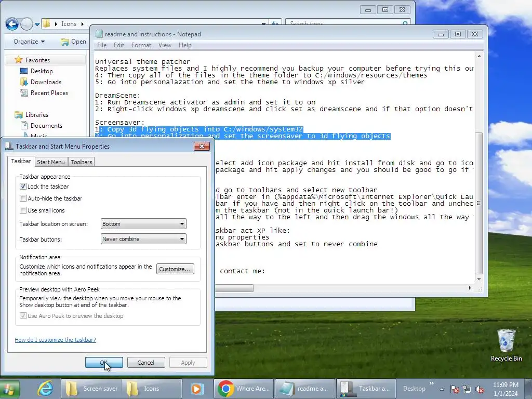Click the Windows Start orb
The width and height of the screenshot is (532, 399).
(x=9, y=389)
